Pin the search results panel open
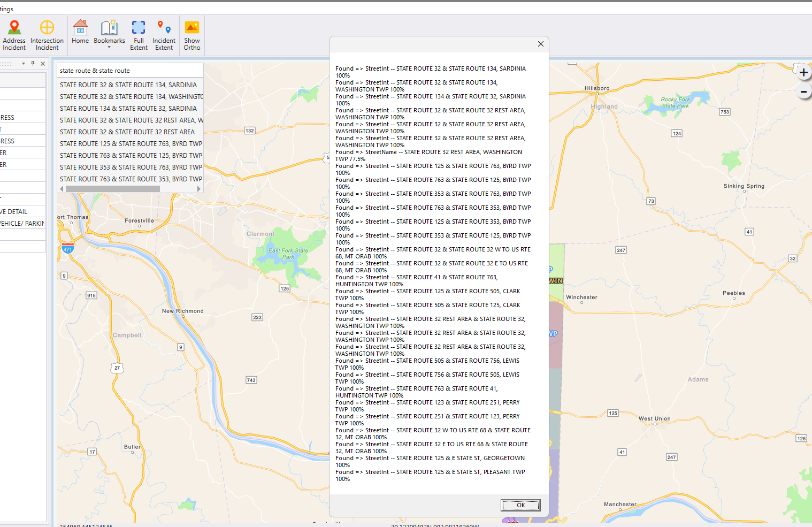The height and width of the screenshot is (527, 812). [33, 63]
